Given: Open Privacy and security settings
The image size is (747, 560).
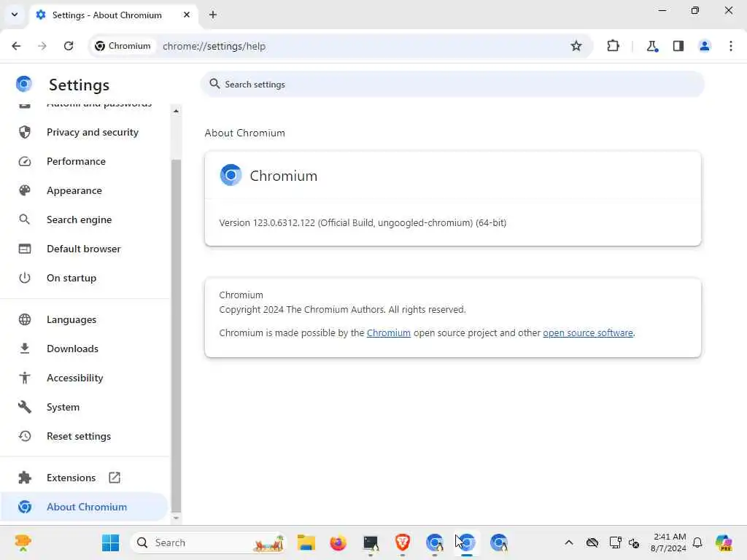Looking at the screenshot, I should [x=85, y=132].
